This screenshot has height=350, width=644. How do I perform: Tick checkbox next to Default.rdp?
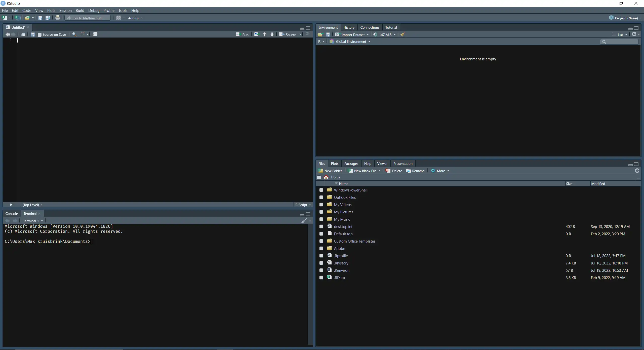click(x=321, y=234)
